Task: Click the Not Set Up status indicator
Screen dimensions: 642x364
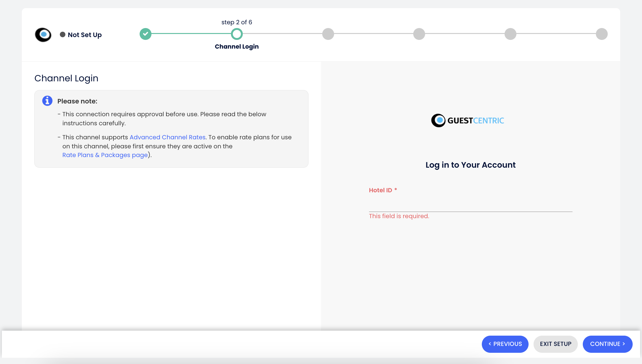Action: pyautogui.click(x=81, y=35)
